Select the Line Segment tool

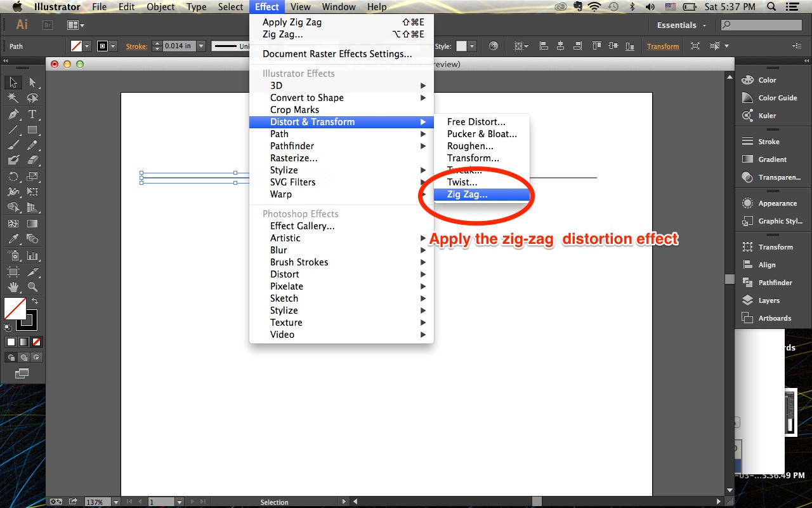coord(13,130)
